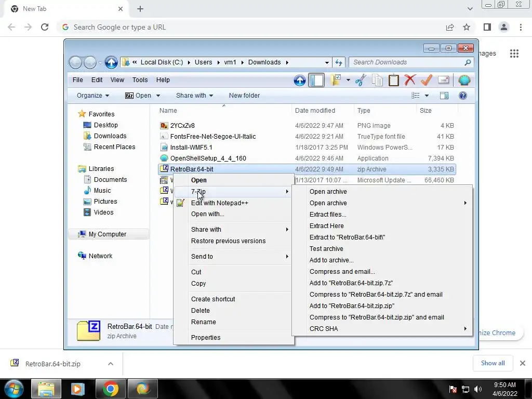
Task: Click the New folder button
Action: [244, 96]
